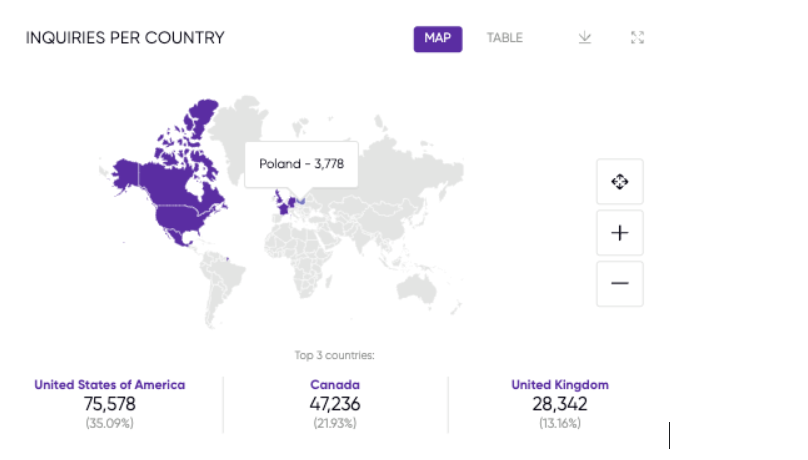Open the Canada country link

click(335, 385)
